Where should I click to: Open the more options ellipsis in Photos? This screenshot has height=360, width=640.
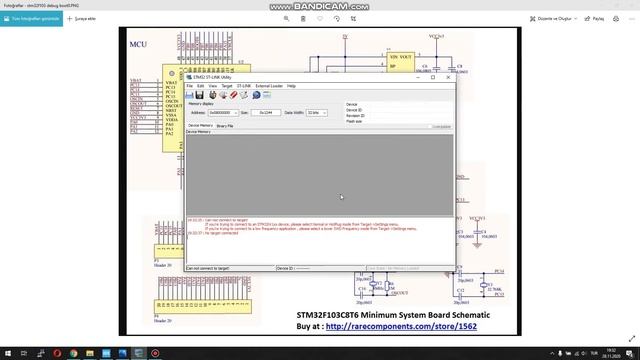[632, 19]
